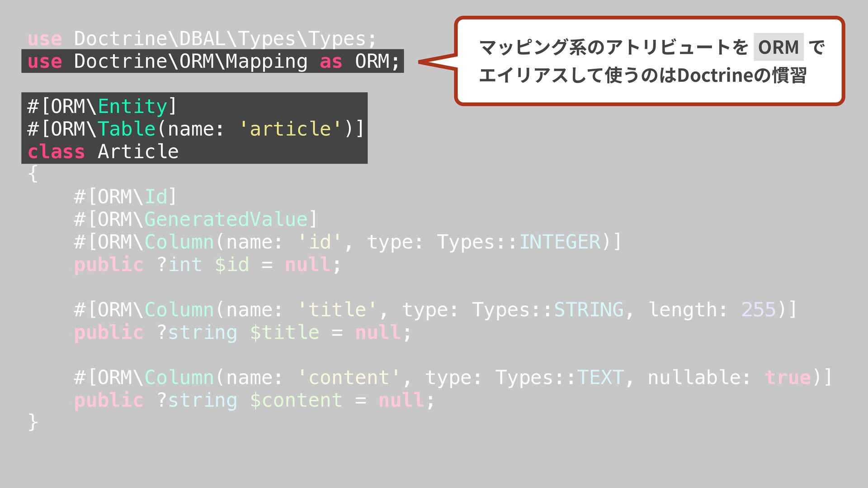Click the Japanese callout text about Doctrine
This screenshot has width=868, height=488.
coord(642,75)
